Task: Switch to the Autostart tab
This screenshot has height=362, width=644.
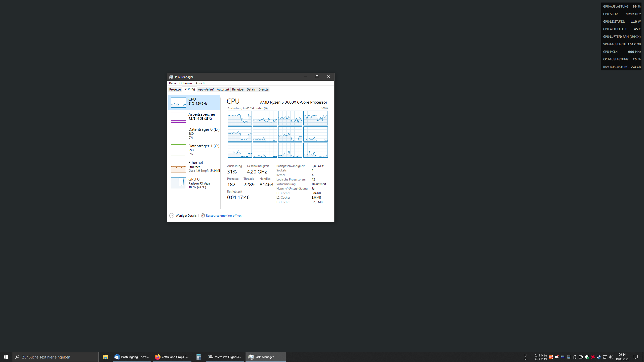Action: click(223, 89)
